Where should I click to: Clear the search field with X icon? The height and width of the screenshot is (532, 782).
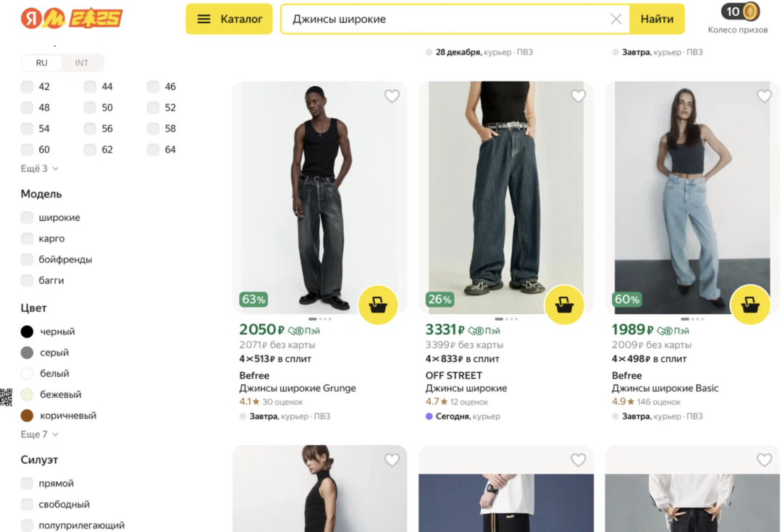click(616, 20)
